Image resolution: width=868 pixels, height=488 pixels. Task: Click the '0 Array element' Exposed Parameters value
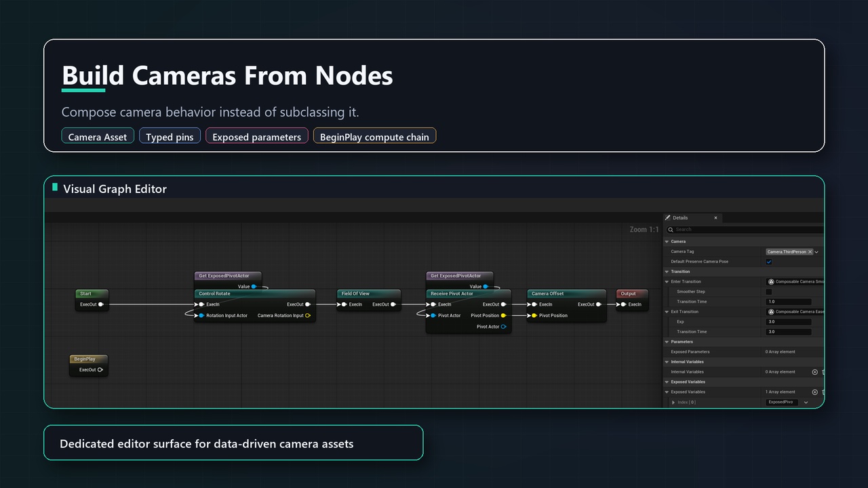781,352
